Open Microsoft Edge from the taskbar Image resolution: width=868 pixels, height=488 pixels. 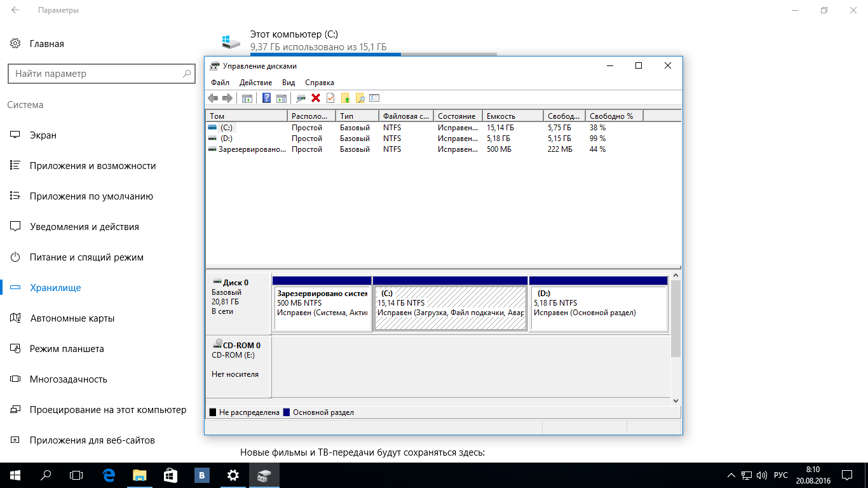[109, 475]
